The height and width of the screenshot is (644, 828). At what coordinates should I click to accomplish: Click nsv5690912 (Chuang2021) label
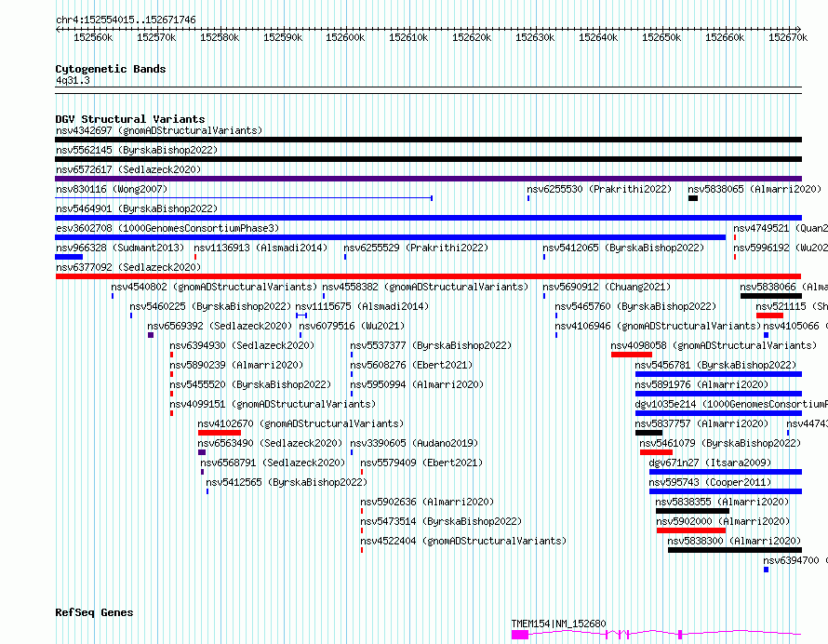click(x=607, y=287)
